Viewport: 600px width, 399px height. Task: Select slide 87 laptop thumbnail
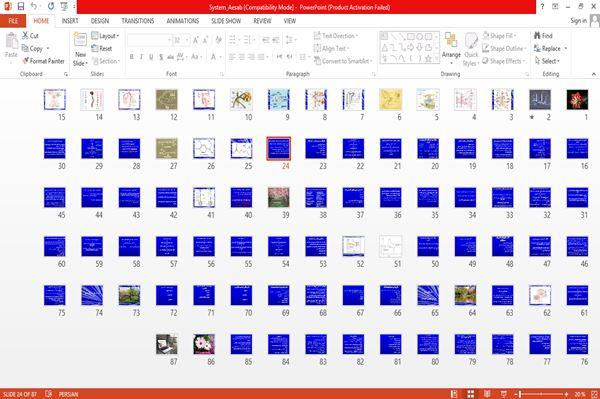(x=166, y=344)
